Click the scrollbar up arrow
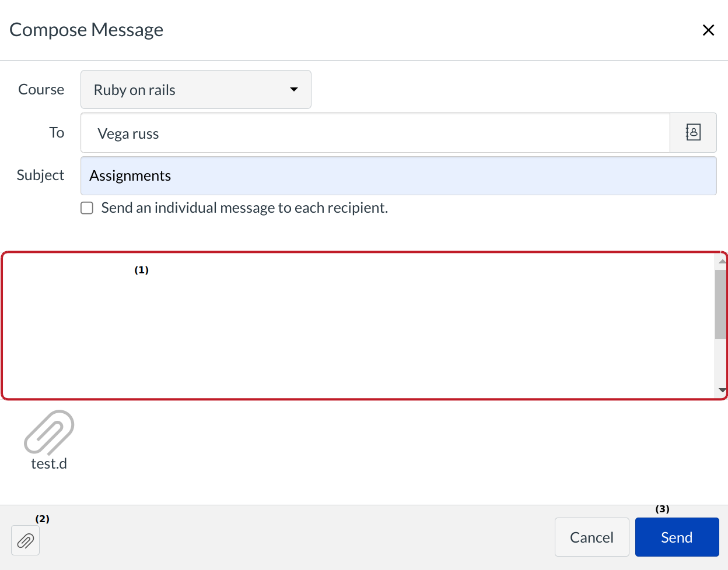Viewport: 728px width, 570px height. click(x=722, y=260)
